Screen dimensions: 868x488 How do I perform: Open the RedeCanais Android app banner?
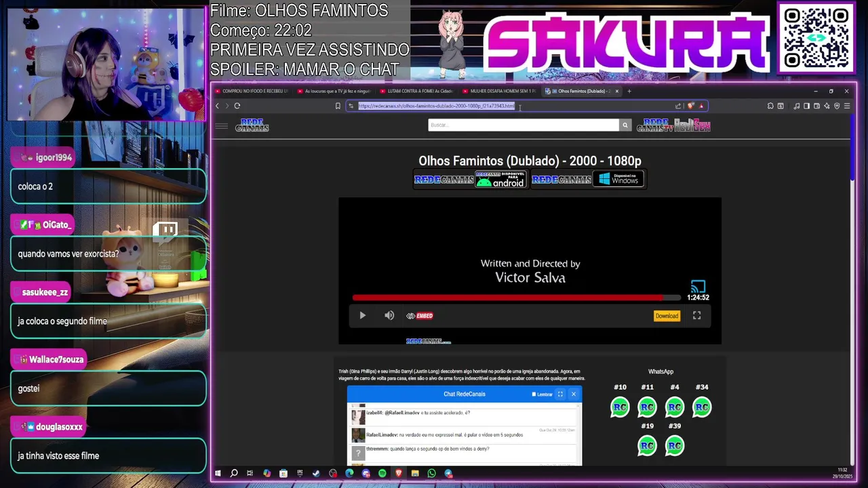469,180
